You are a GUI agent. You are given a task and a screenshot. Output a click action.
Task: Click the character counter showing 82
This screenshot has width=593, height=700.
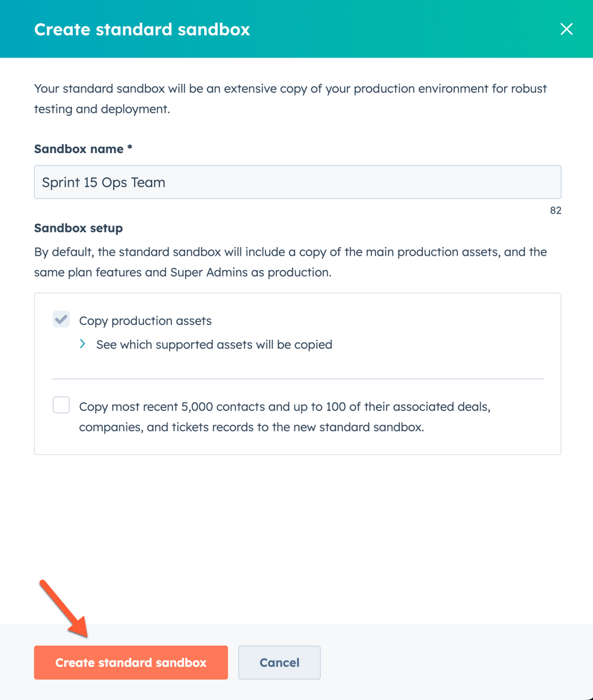(555, 210)
